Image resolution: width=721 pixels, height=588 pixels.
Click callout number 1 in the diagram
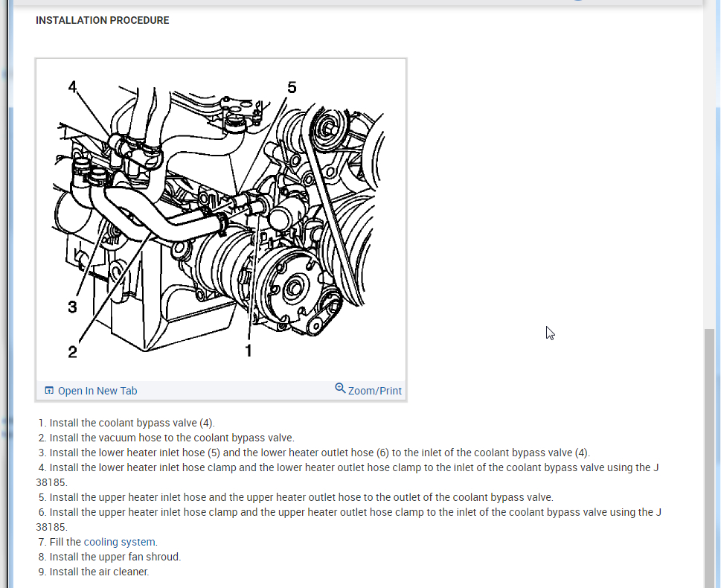click(249, 351)
